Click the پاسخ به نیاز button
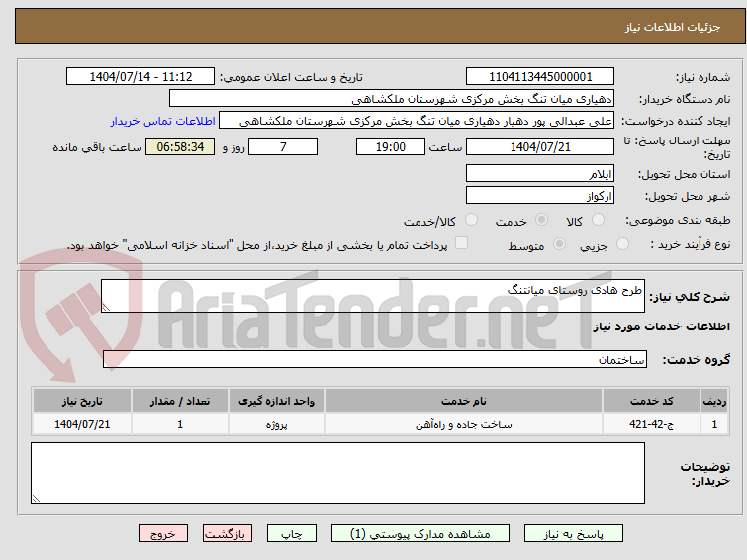This screenshot has width=747, height=560. 574,534
